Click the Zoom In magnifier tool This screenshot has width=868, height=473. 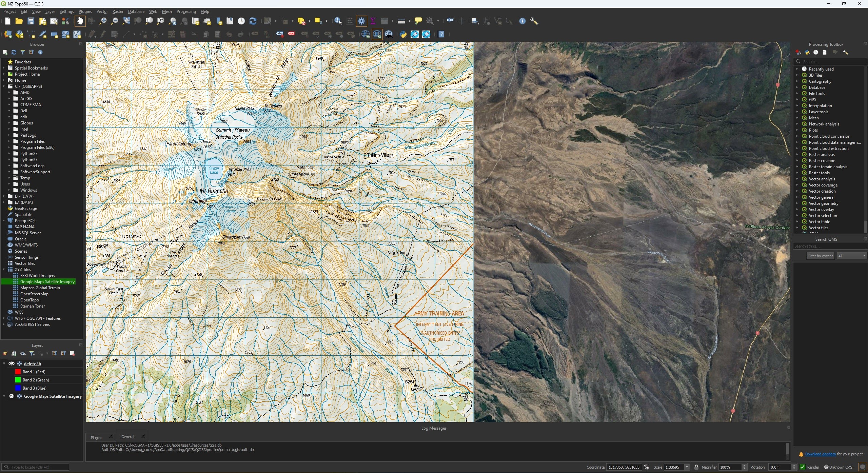point(103,21)
